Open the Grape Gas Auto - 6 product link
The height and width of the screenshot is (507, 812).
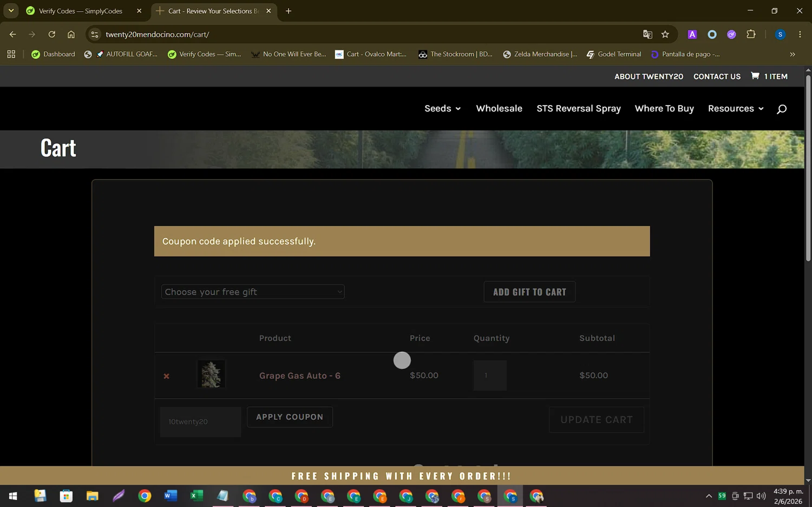click(300, 376)
